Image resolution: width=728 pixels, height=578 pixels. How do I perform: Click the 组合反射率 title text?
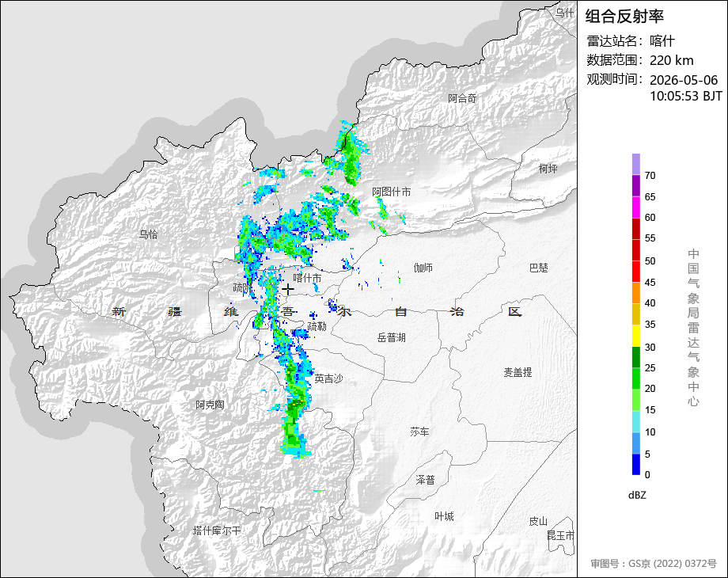click(x=624, y=17)
